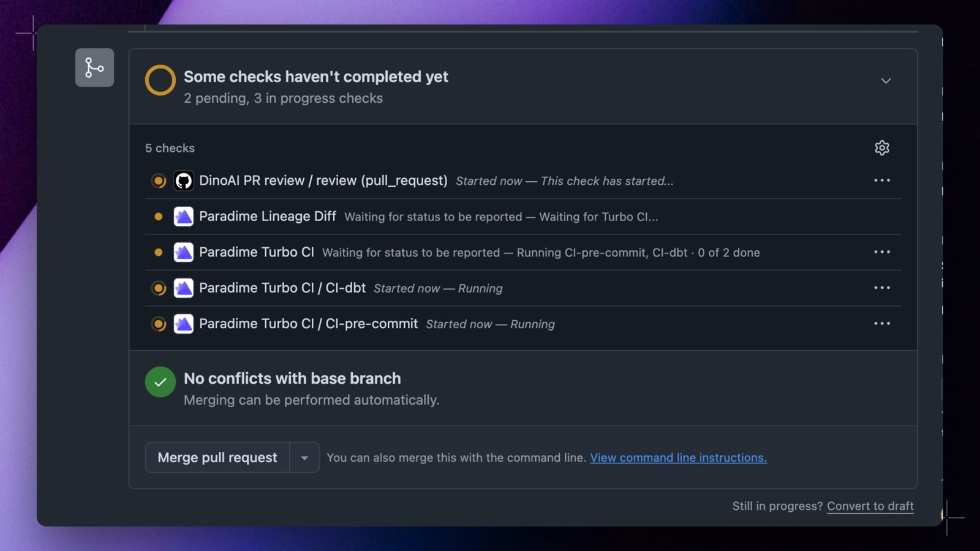
Task: Open Paradime Turbo CI / CI-pre-commit check
Action: [308, 324]
